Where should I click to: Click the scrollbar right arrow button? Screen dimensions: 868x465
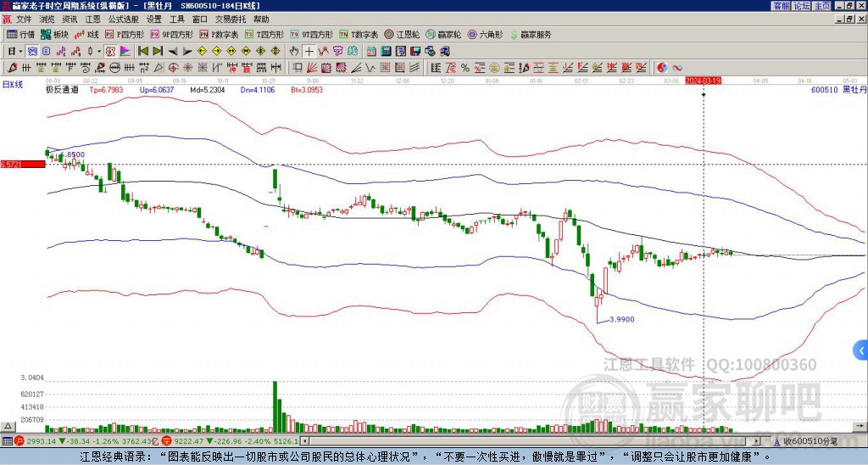[757, 441]
